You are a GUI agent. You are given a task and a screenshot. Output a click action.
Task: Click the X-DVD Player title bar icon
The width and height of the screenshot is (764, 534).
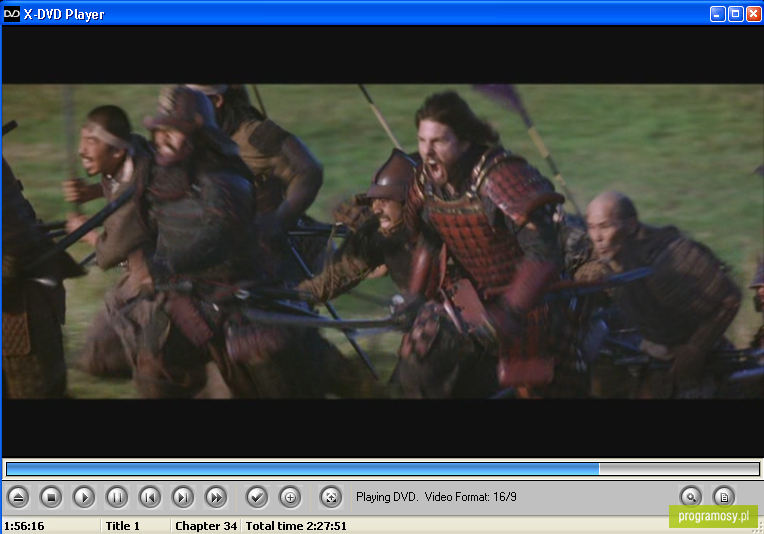[11, 14]
